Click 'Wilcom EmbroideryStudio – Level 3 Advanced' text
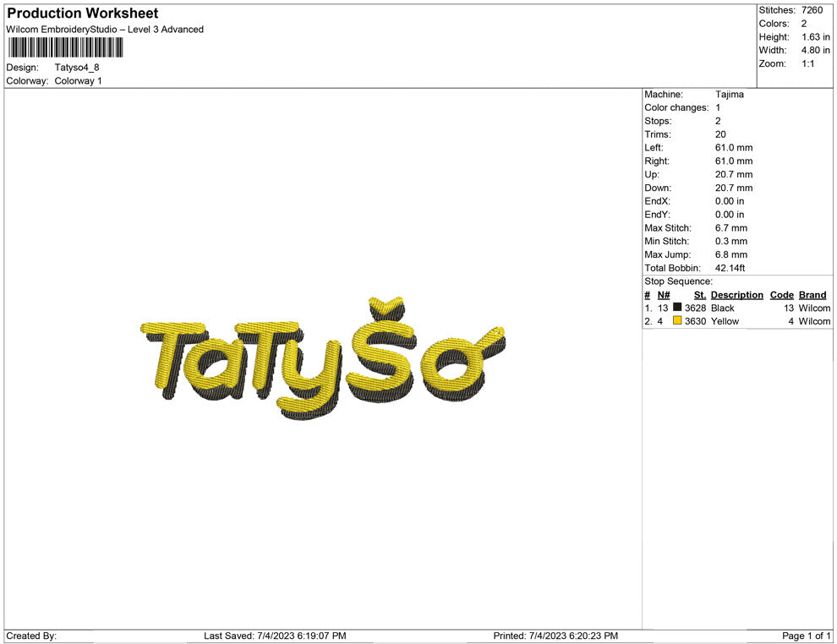Screen dimensions: 837x644 pyautogui.click(x=105, y=30)
